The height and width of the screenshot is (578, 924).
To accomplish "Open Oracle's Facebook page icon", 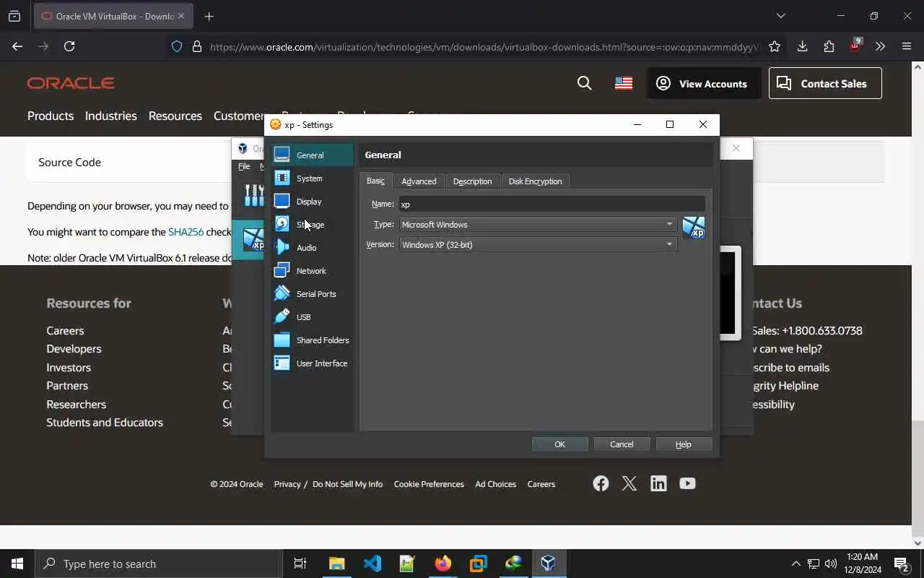I will (x=601, y=483).
